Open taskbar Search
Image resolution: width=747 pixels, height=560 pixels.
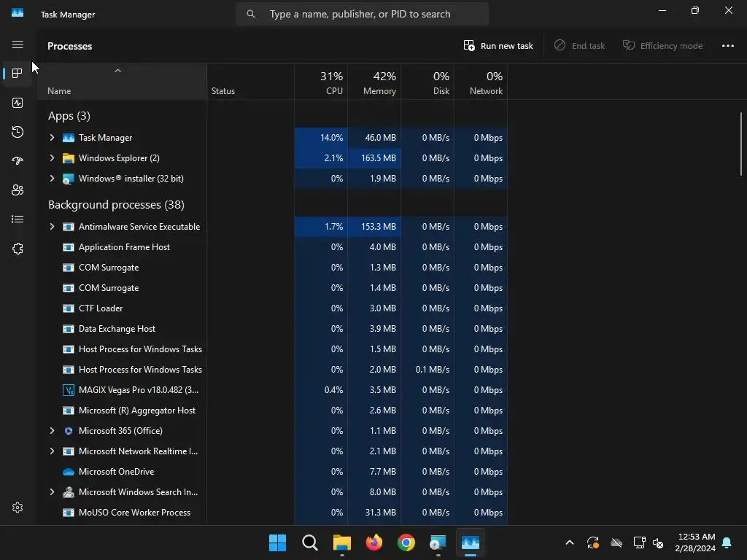309,542
